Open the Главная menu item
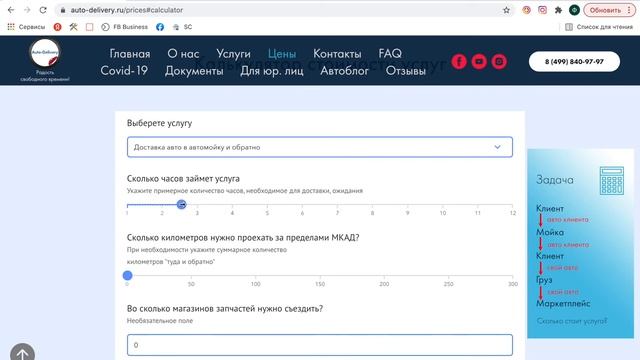This screenshot has height=360, width=640. tap(130, 53)
